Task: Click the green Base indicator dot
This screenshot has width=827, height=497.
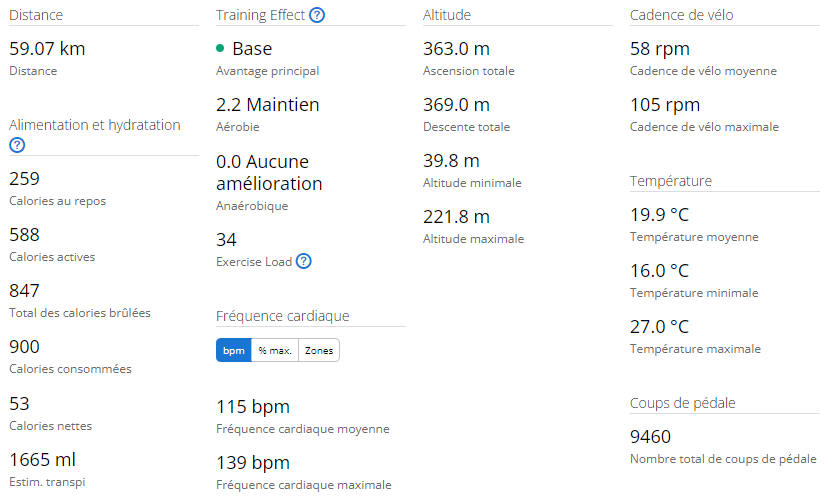Action: 221,49
